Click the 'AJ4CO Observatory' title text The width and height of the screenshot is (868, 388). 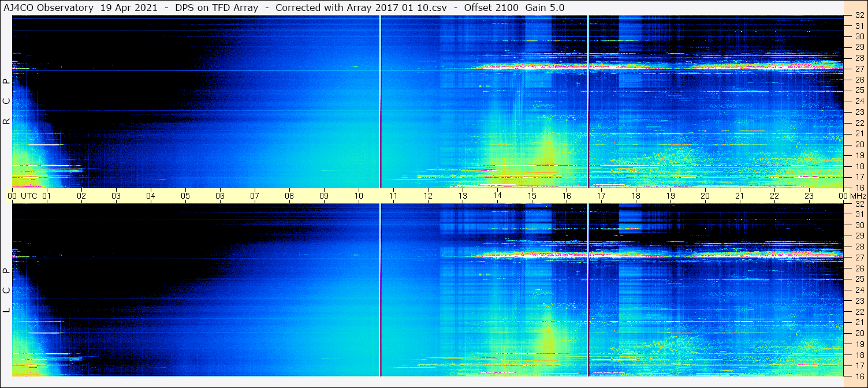pos(49,8)
